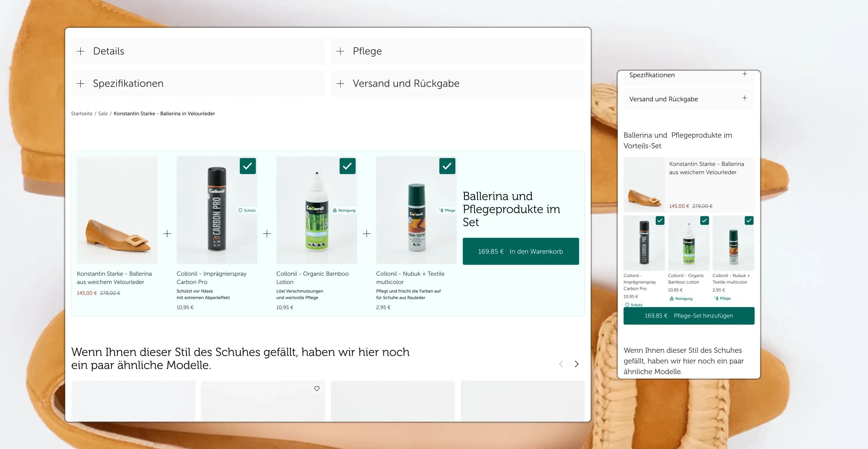The width and height of the screenshot is (868, 449).
Task: Click the Pflege tag in mobile view
Action: 722,298
